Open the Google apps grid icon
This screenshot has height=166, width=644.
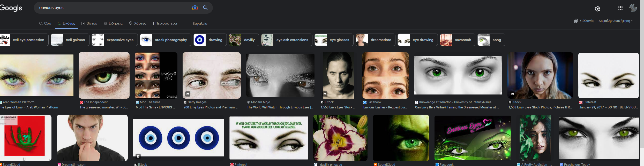620,8
